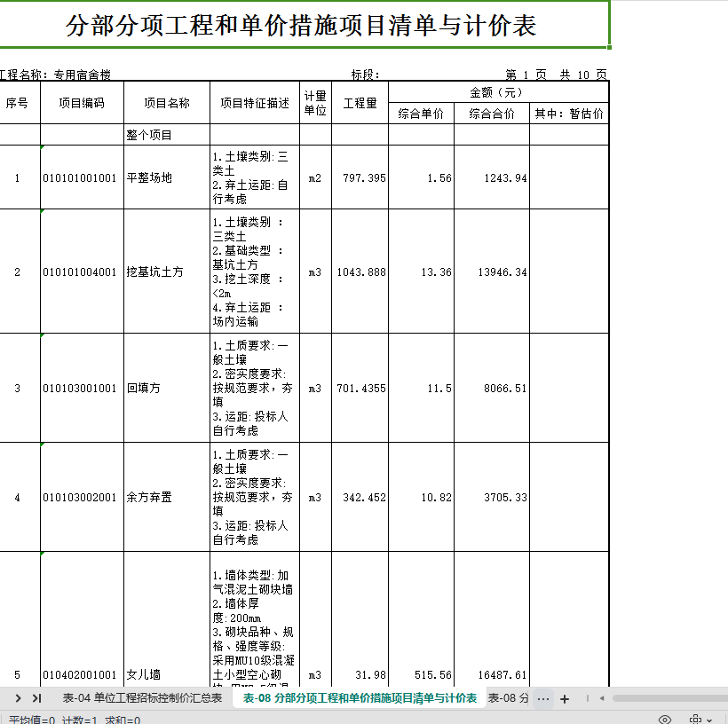Select unit price cell 10.82
This screenshot has height=724, width=728.
pos(421,497)
